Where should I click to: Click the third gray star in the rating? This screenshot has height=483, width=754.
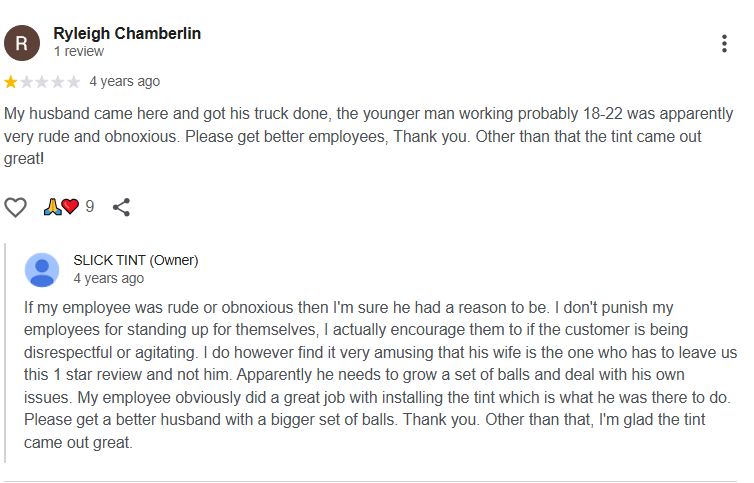(x=42, y=82)
